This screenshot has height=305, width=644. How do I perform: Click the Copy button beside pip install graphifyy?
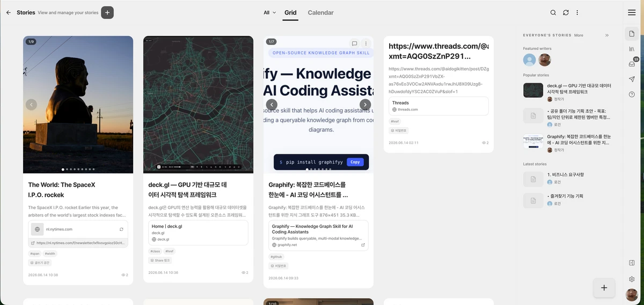tap(355, 162)
